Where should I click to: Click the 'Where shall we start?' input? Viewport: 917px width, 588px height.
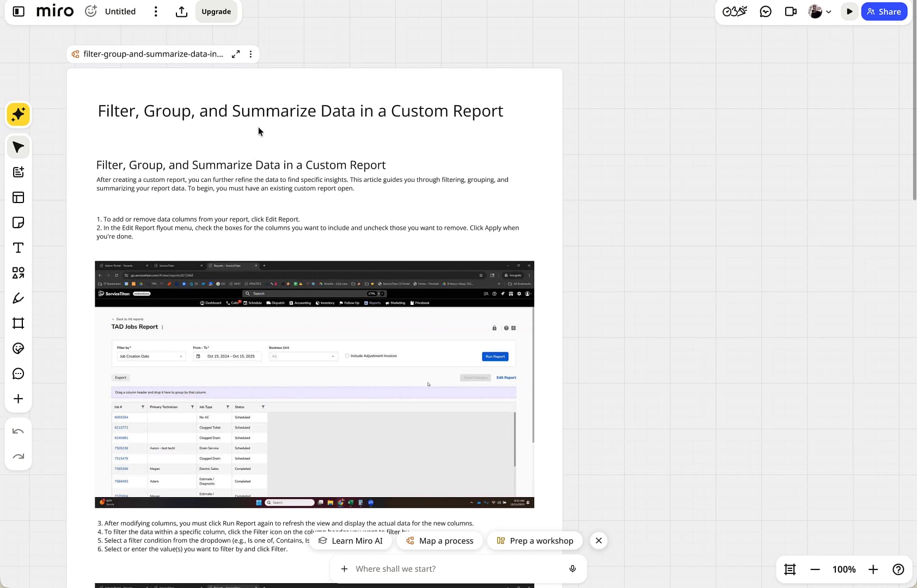[457, 569]
